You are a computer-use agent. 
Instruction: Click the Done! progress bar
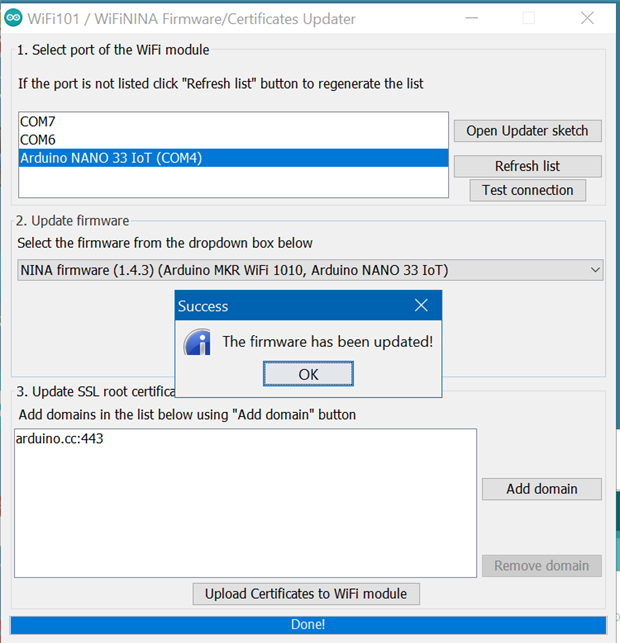pos(308,625)
